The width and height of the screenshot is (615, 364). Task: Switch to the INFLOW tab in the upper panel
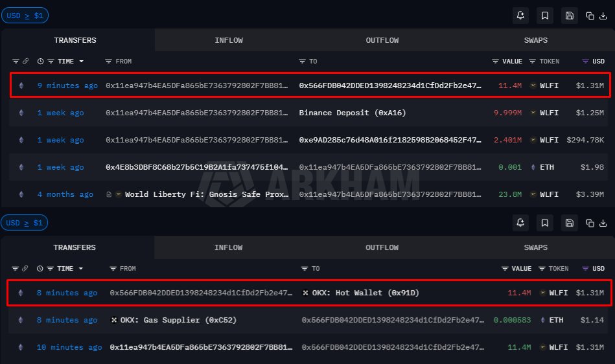(229, 40)
